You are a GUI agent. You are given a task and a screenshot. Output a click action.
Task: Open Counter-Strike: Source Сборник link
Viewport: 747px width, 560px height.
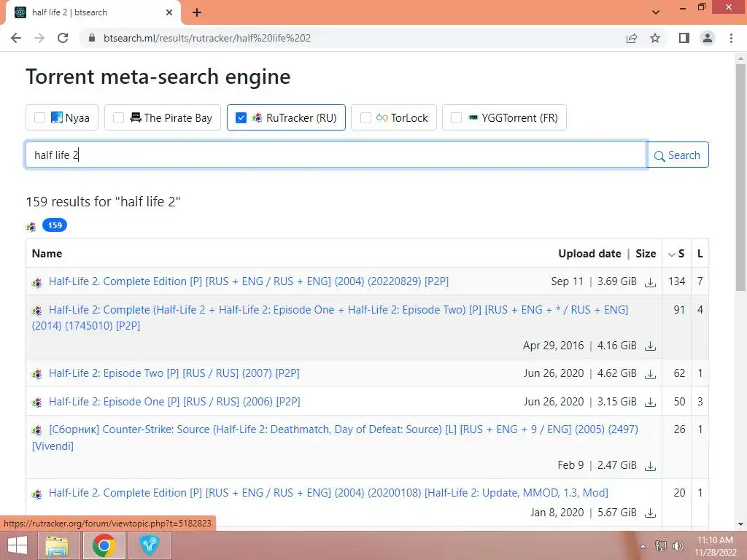335,437
